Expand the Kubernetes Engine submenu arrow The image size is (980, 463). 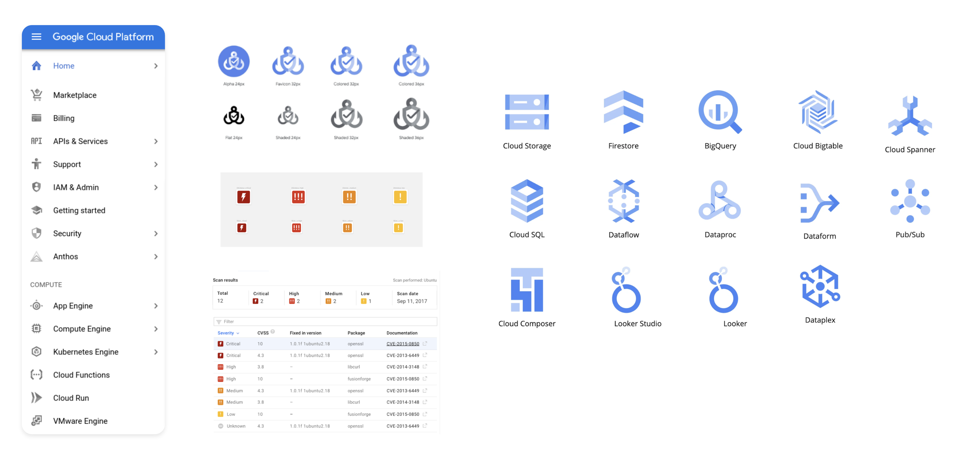point(156,352)
